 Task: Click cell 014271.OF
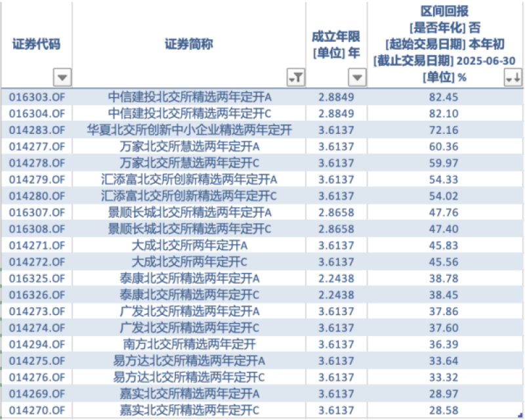tap(37, 245)
